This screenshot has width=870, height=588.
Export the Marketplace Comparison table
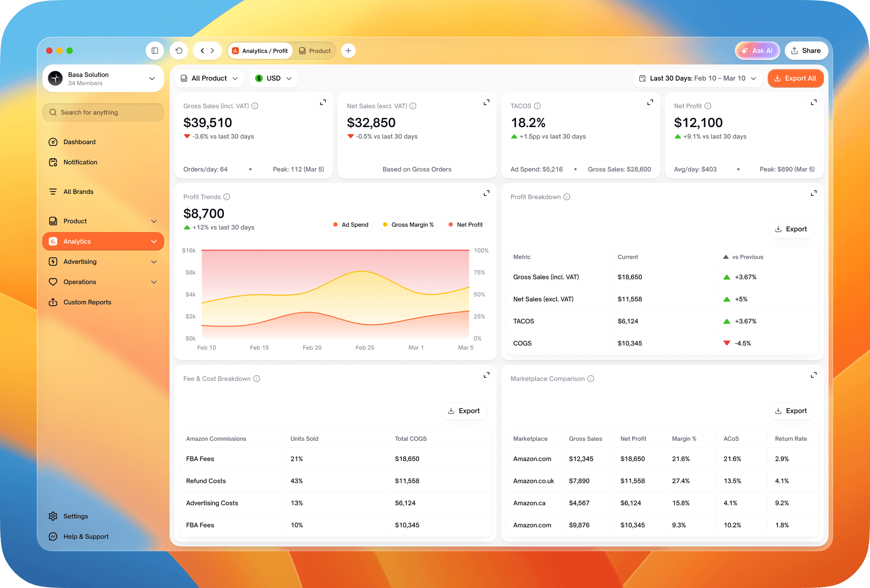pos(791,411)
